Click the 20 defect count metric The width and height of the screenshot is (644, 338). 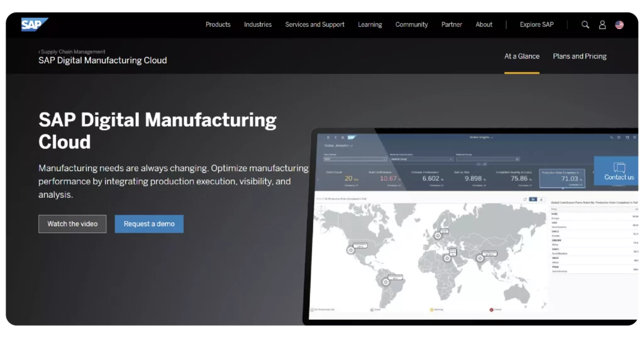pos(348,178)
